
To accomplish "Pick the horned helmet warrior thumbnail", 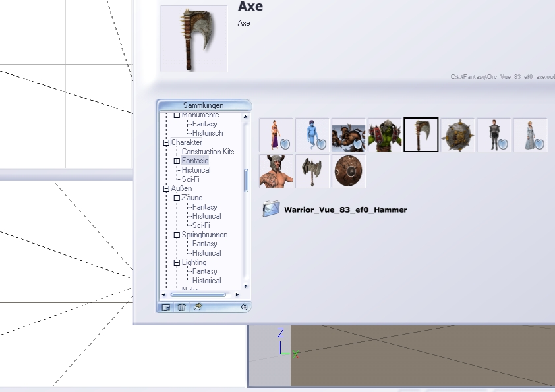I will click(x=276, y=171).
